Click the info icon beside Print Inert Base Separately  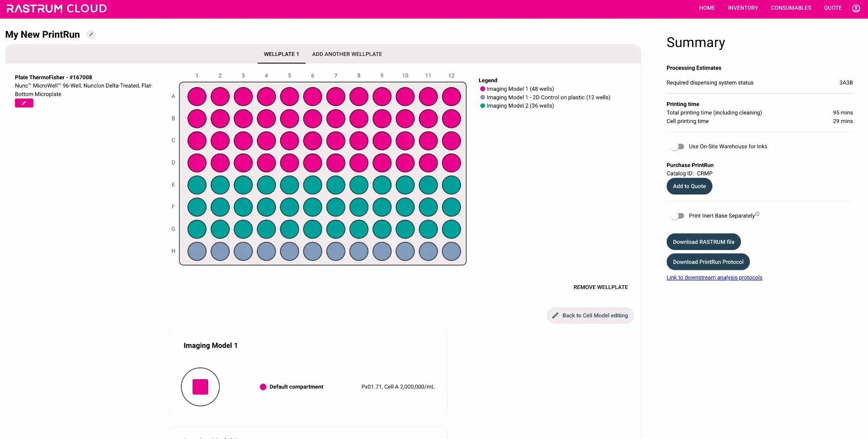coord(757,214)
